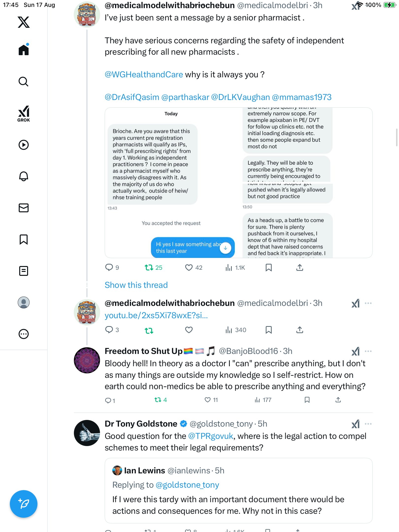Open Search from the sidebar

point(24,82)
